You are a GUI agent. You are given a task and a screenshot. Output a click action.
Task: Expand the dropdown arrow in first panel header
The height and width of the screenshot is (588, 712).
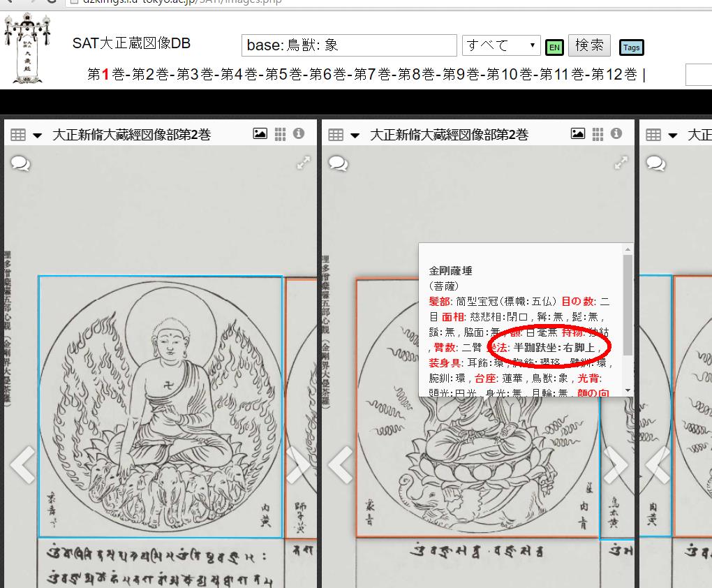pos(37,135)
